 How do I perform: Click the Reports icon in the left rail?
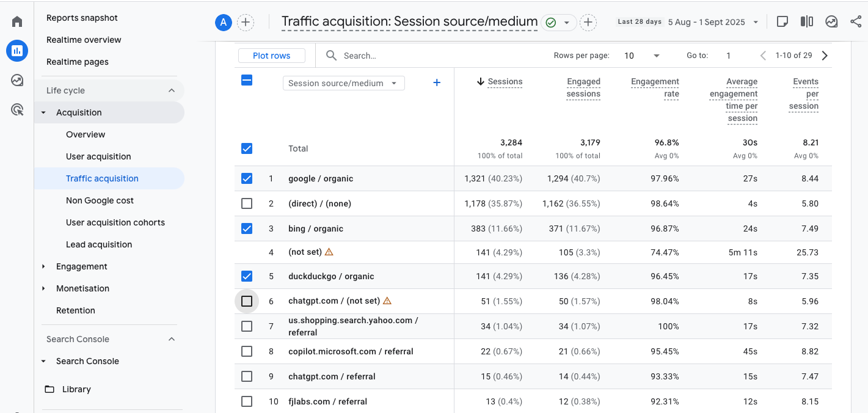click(17, 50)
